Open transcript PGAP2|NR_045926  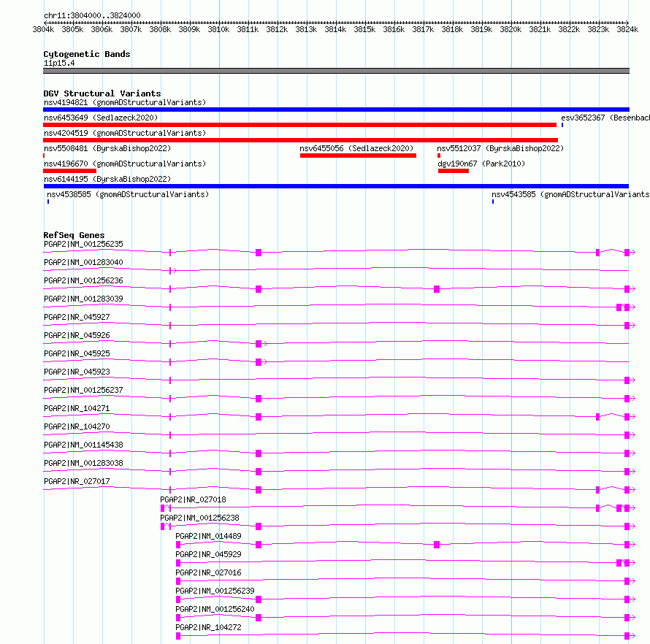click(x=77, y=335)
